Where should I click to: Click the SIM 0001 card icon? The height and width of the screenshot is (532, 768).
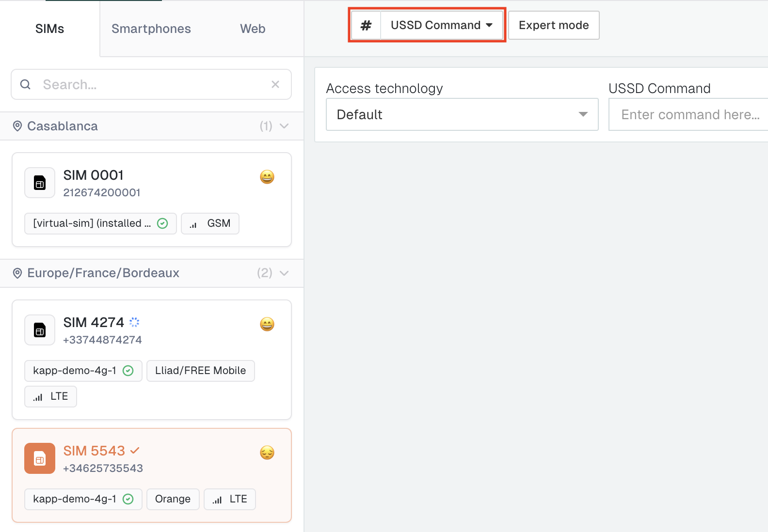click(40, 183)
